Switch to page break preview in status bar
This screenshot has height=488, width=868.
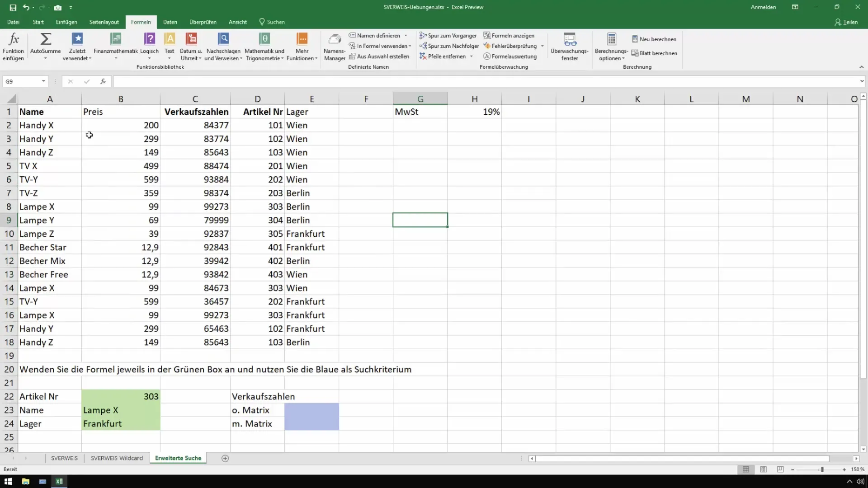click(x=780, y=469)
